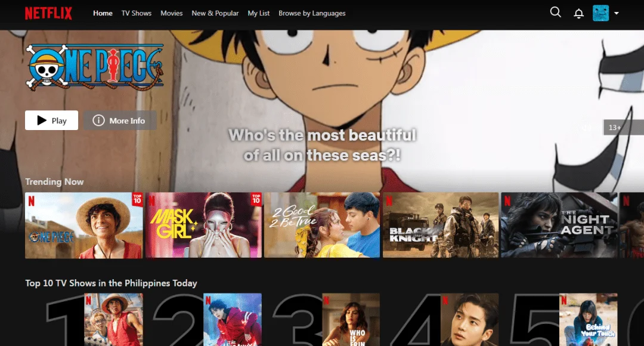
Task: Open One Piece card in Trending Now
Action: (x=84, y=225)
